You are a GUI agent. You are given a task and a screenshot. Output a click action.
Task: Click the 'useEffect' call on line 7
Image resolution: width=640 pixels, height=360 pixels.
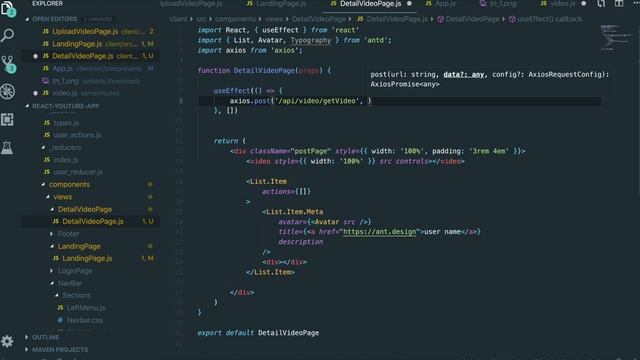(x=231, y=91)
